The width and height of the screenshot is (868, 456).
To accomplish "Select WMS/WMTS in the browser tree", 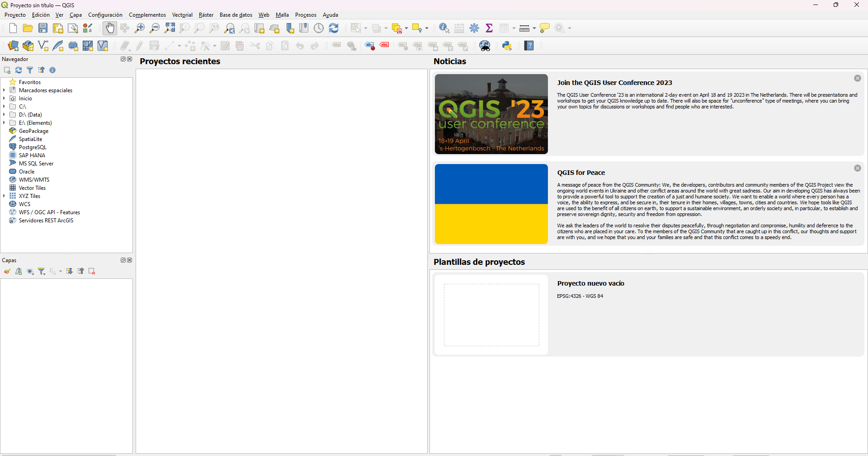I will [x=34, y=180].
